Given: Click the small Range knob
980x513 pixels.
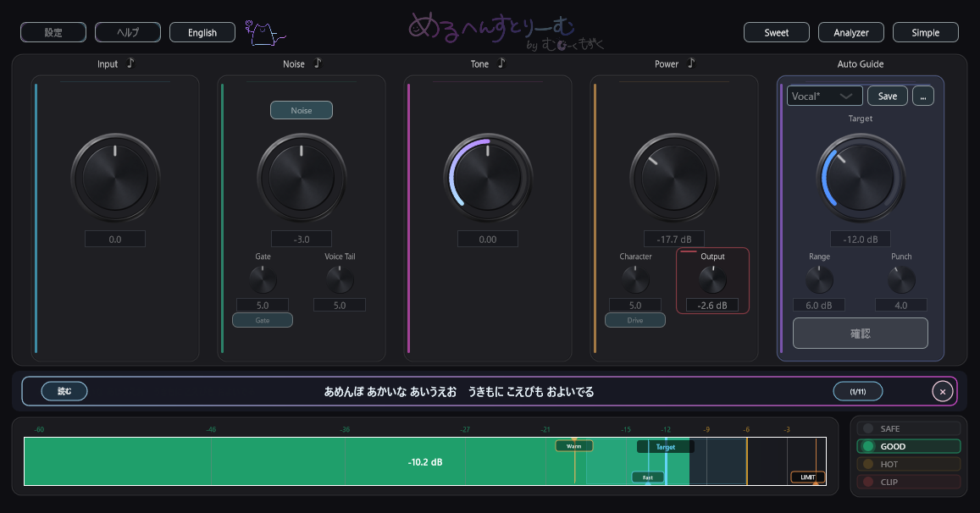Looking at the screenshot, I should [819, 280].
